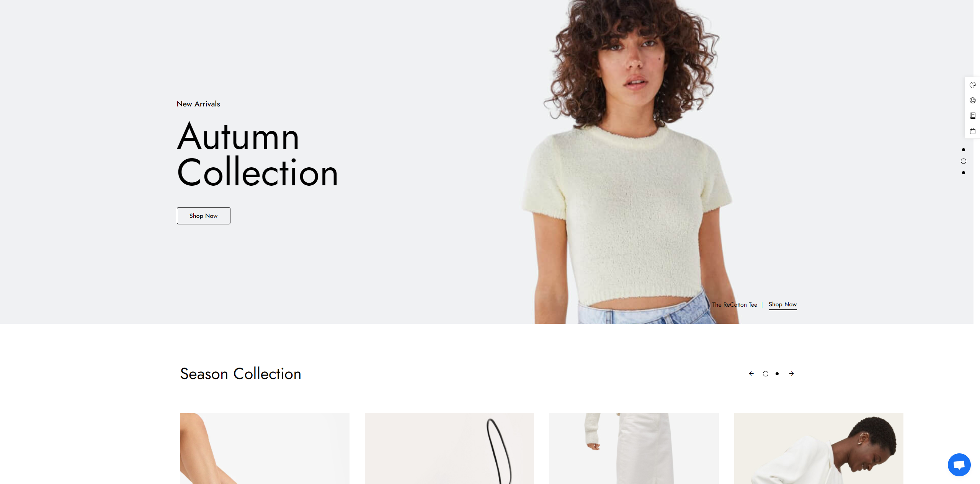Open the color palette demo panel icon
980x484 pixels.
[972, 85]
